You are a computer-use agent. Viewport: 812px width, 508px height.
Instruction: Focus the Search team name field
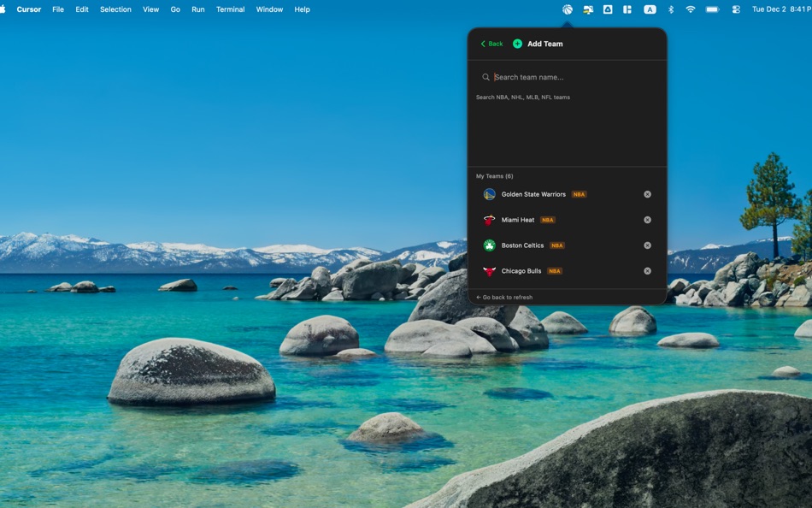[x=567, y=77]
